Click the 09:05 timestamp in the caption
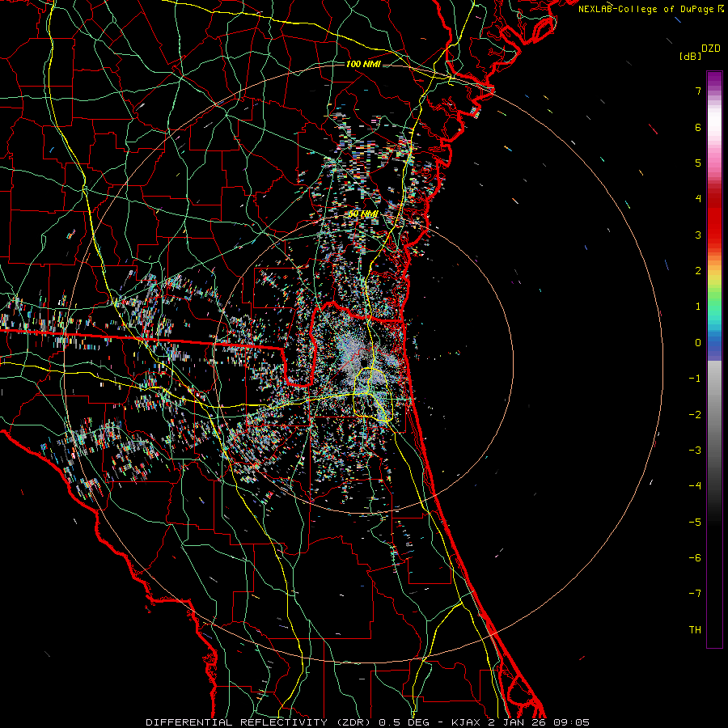728x728 pixels. (573, 722)
